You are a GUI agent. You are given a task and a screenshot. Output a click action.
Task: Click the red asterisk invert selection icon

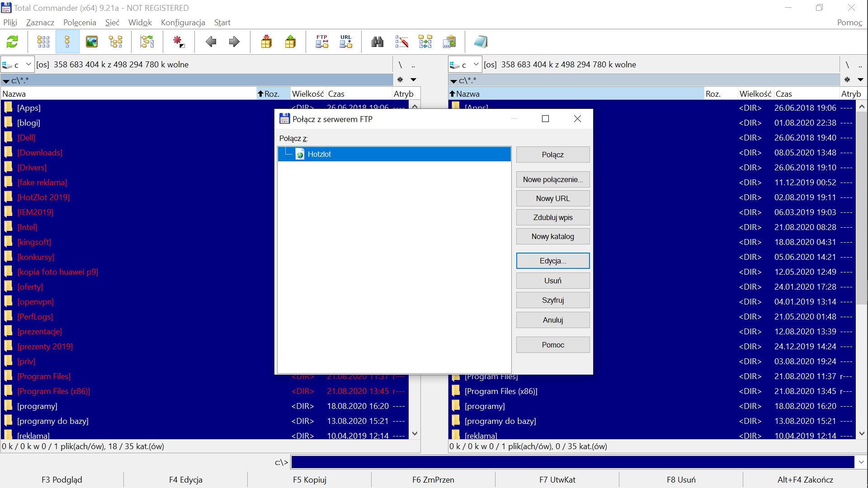(179, 42)
